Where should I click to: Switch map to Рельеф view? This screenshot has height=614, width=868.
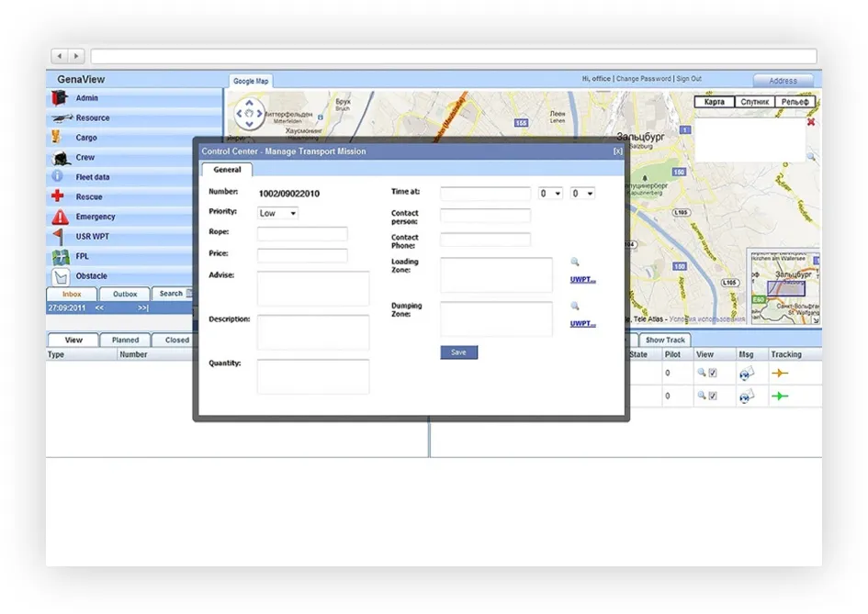pyautogui.click(x=795, y=102)
